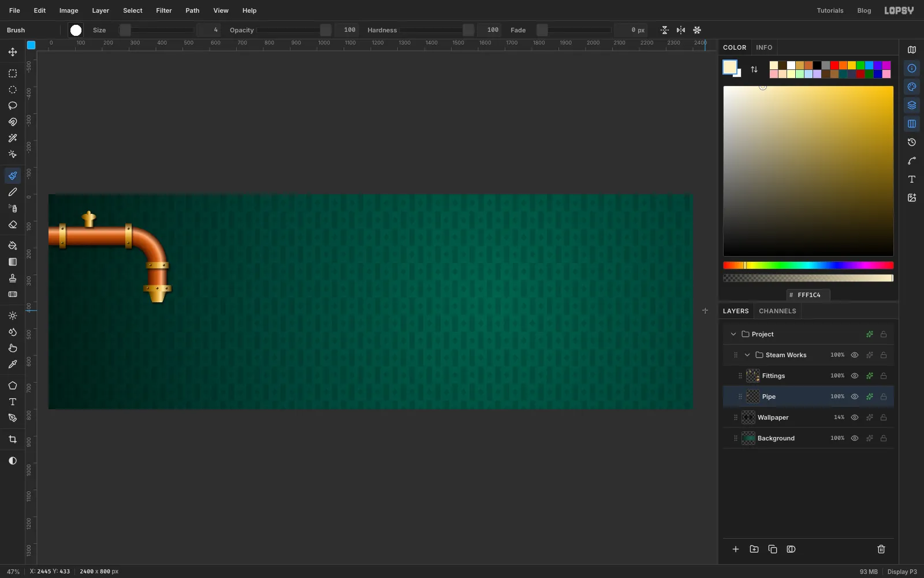Create a new layer group folder

click(x=754, y=549)
